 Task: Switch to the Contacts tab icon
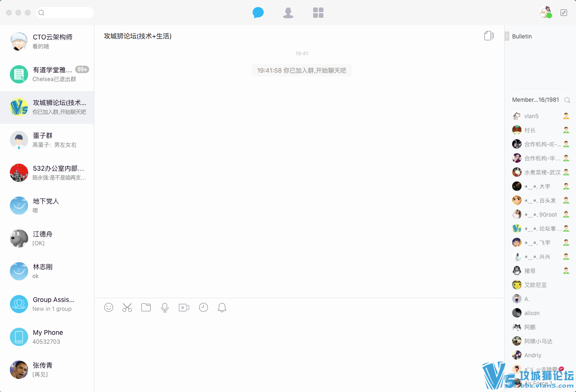(288, 13)
